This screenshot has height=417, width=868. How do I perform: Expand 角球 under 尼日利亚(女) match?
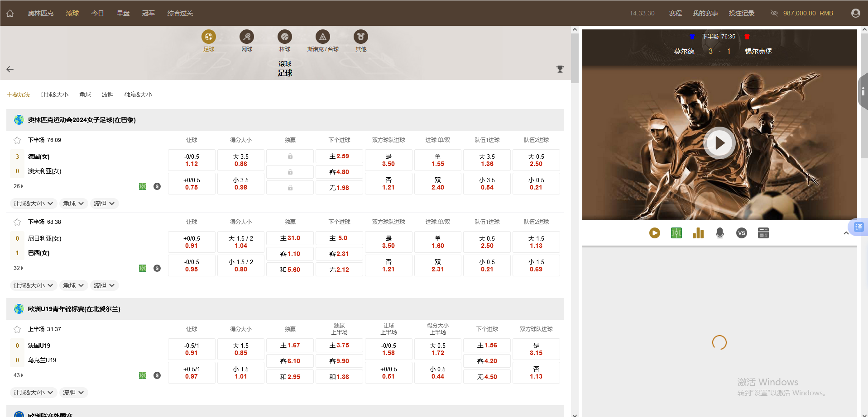(73, 285)
